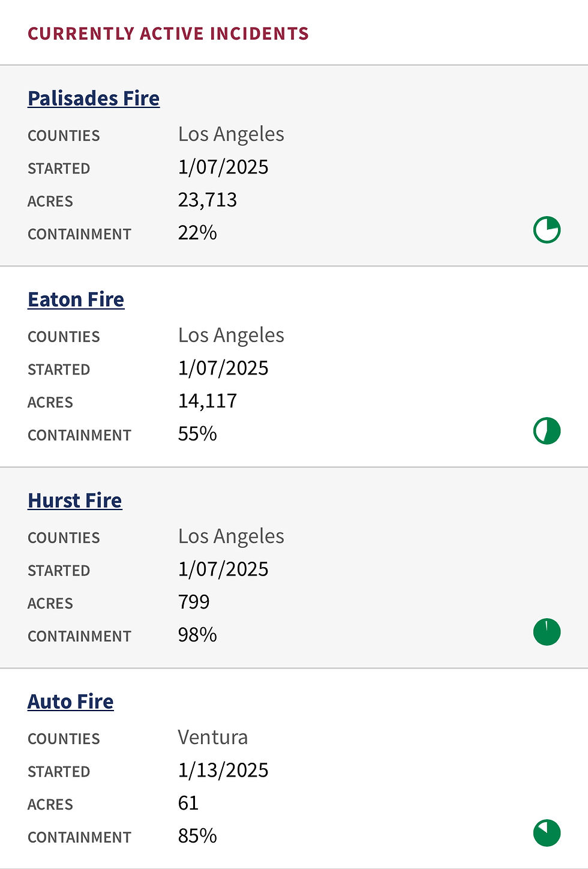Open the Eaton Fire incident link
Screen dimensions: 588x869
[x=76, y=299]
